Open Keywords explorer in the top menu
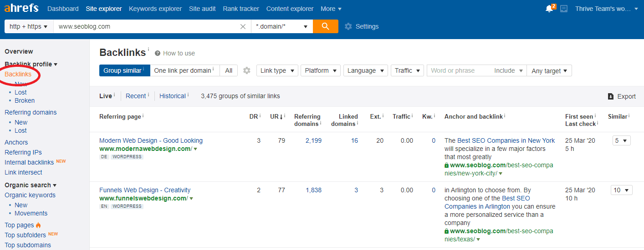The image size is (644, 250). (155, 9)
